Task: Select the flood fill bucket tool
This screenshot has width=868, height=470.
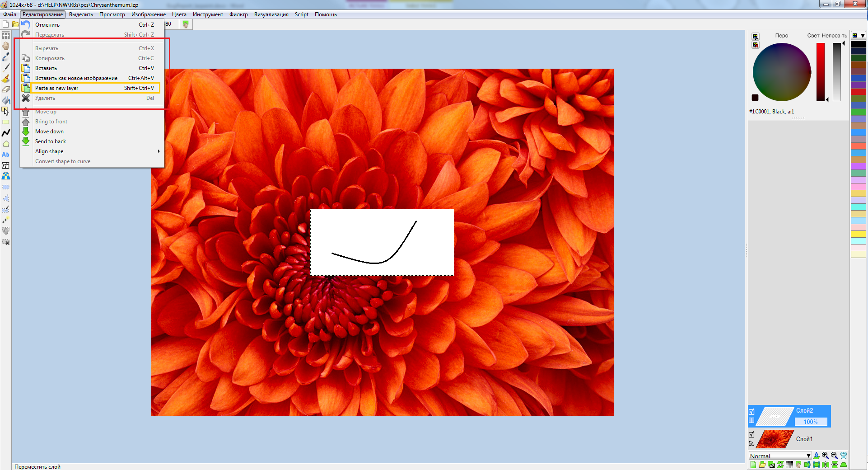Action: coord(6,100)
